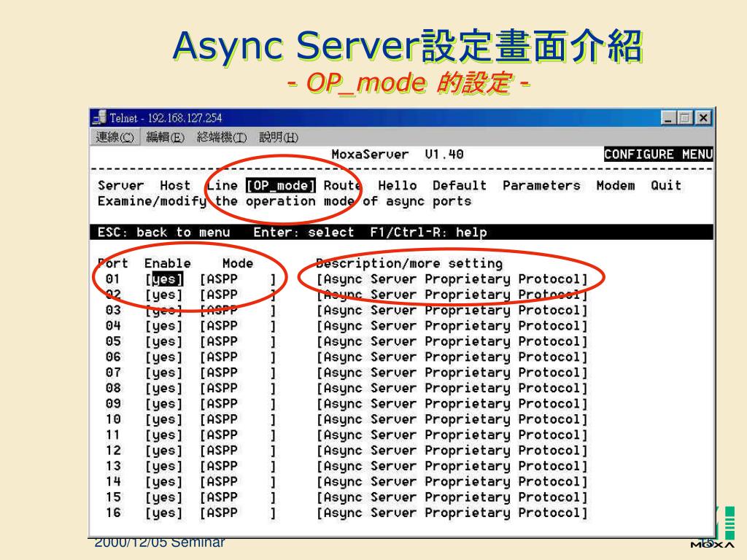Screen dimensions: 747x560
Task: Select the Modem menu item
Action: pos(616,185)
